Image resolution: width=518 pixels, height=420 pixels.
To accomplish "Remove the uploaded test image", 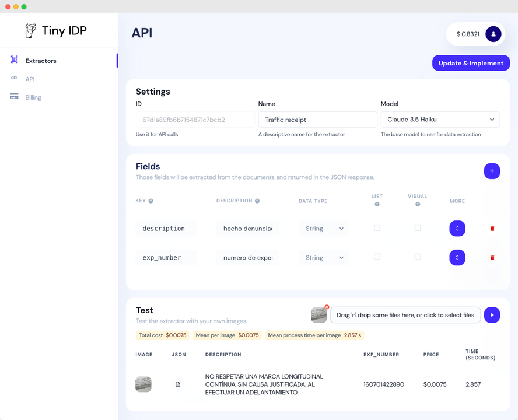I will coord(327,307).
